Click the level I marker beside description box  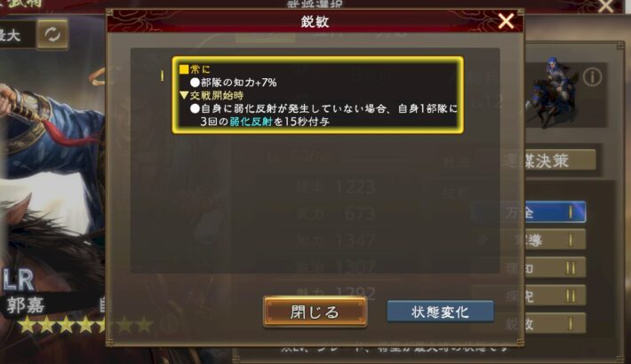162,75
